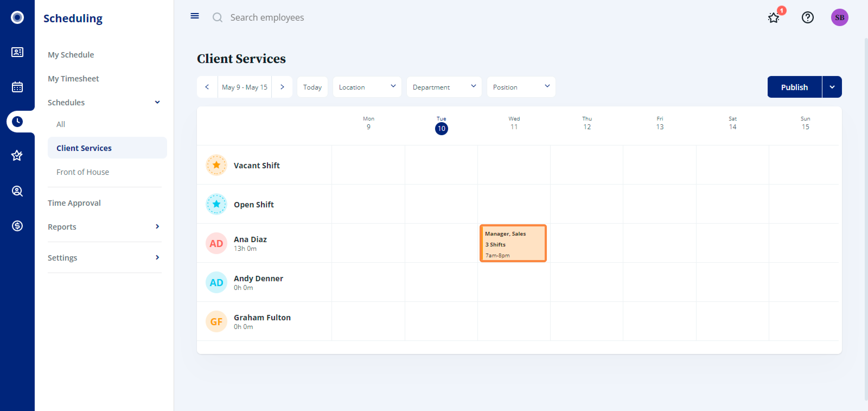
Task: Open the star icon in left rail
Action: 17,156
